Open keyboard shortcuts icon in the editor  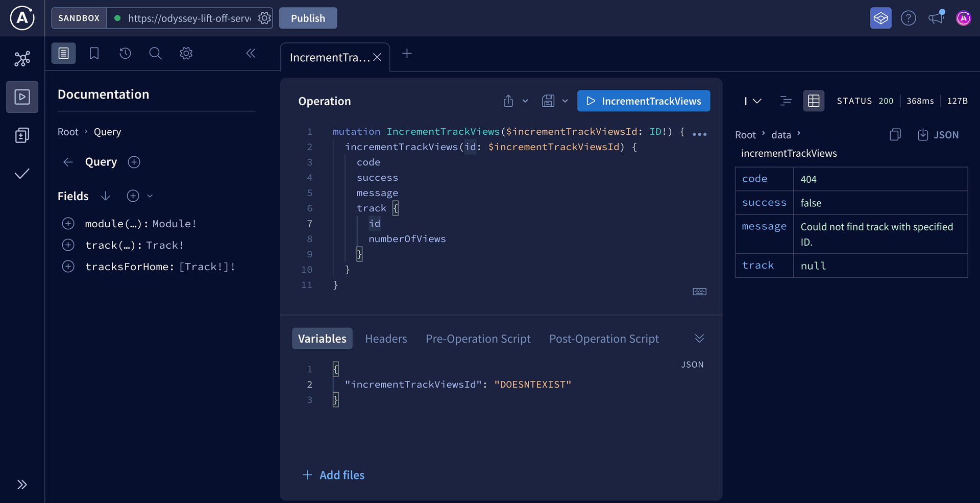pos(699,291)
